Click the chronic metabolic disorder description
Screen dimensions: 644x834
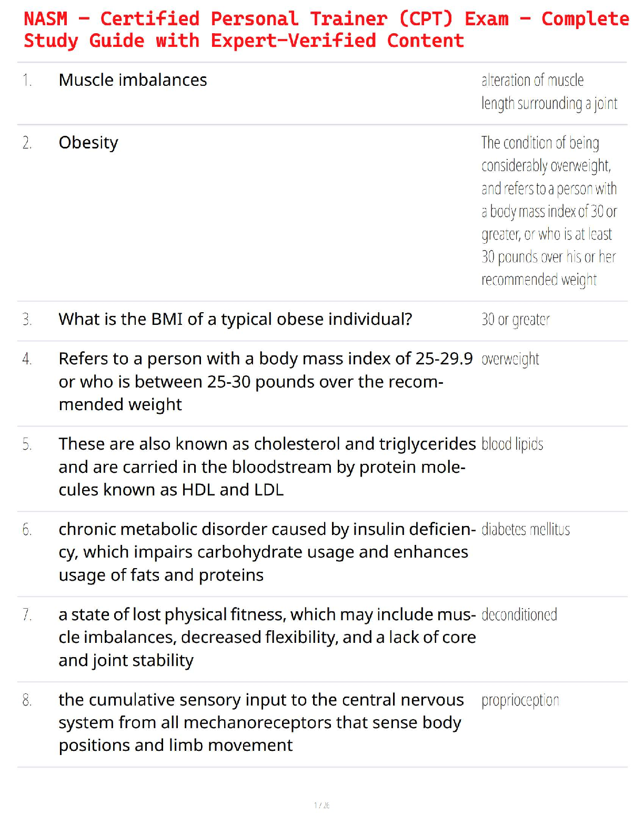[x=267, y=552]
